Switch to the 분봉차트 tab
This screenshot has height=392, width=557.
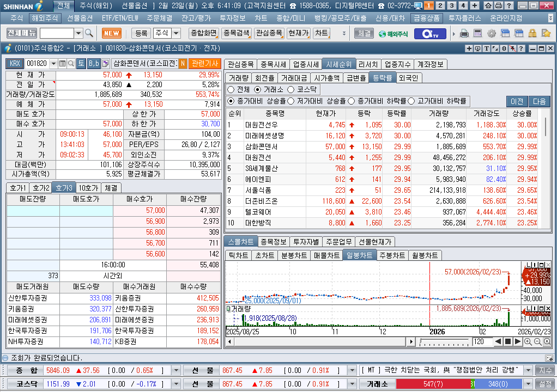coord(294,255)
